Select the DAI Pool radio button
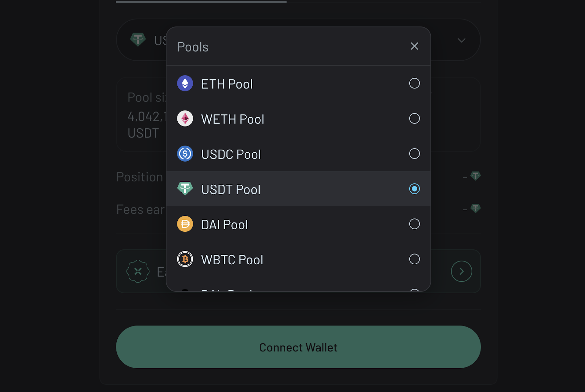Viewport: 585px width, 392px height. point(414,224)
